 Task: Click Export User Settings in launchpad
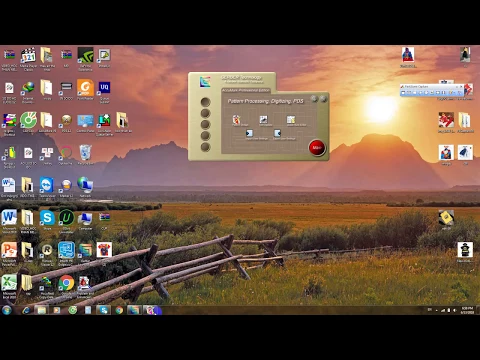(x=277, y=134)
